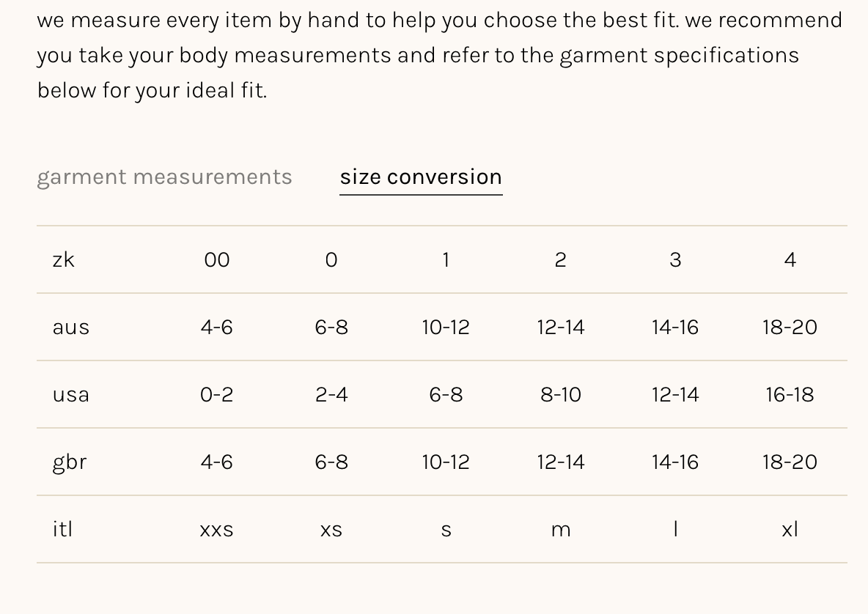This screenshot has width=868, height=614.
Task: Click the "18-20" cell in aus row
Action: click(x=790, y=327)
